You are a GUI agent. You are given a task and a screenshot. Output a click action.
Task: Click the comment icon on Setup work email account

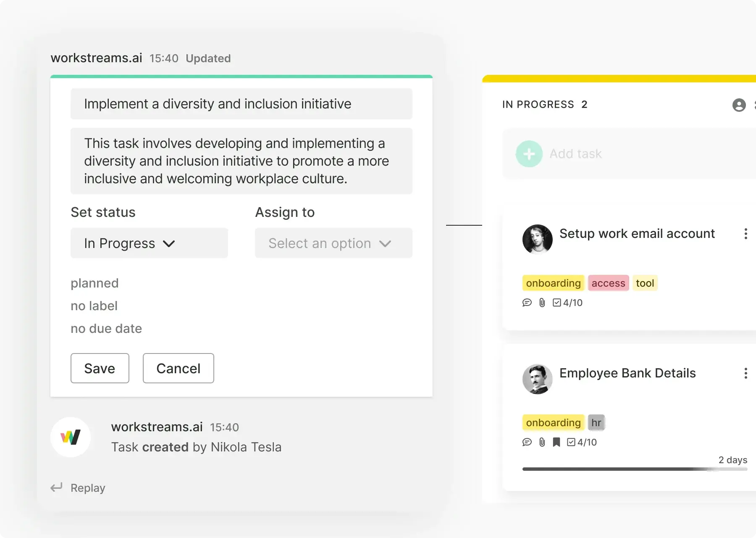527,303
